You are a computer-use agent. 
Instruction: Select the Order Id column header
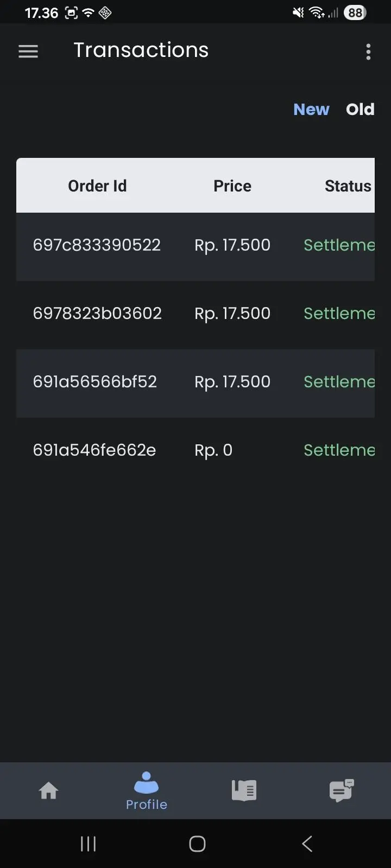[97, 186]
